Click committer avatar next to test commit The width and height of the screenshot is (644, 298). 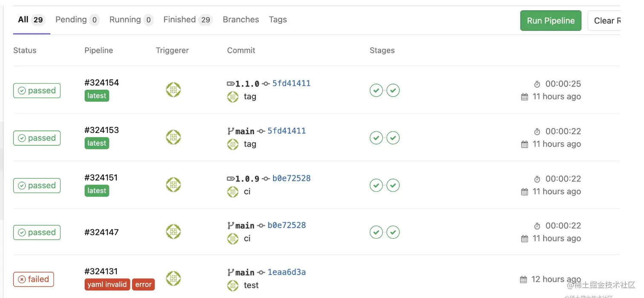pos(233,285)
